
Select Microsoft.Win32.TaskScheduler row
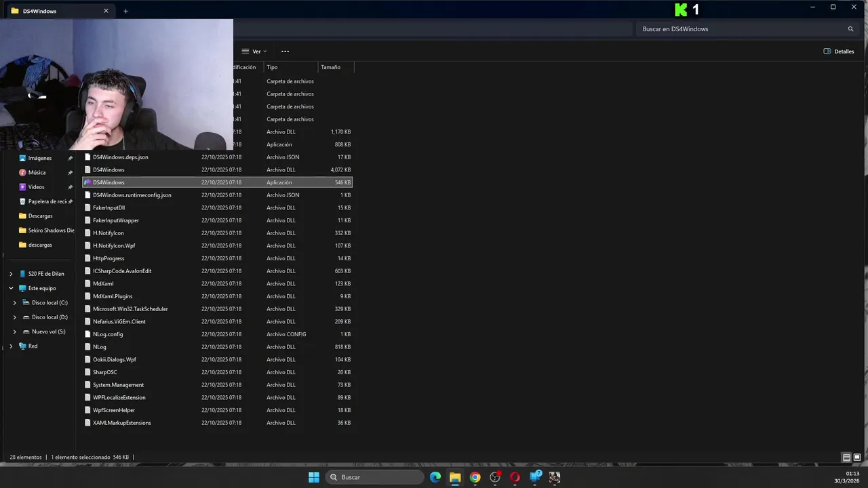[217, 309]
